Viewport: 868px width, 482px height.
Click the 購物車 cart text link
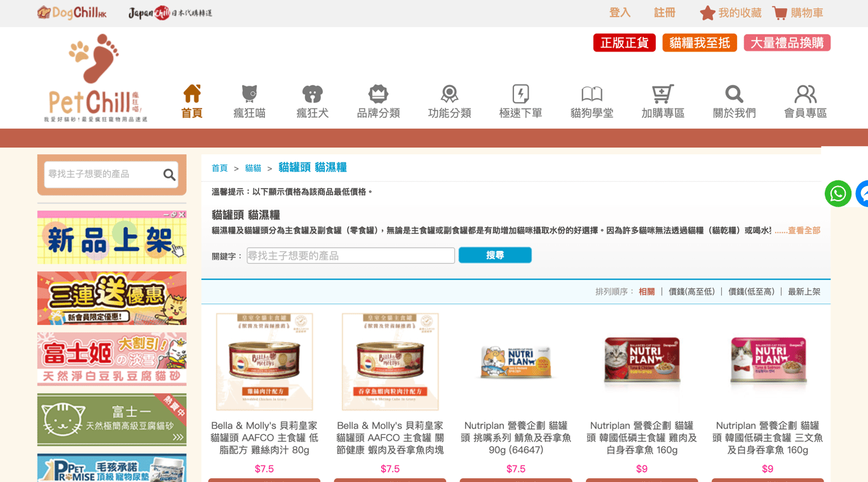(x=807, y=13)
